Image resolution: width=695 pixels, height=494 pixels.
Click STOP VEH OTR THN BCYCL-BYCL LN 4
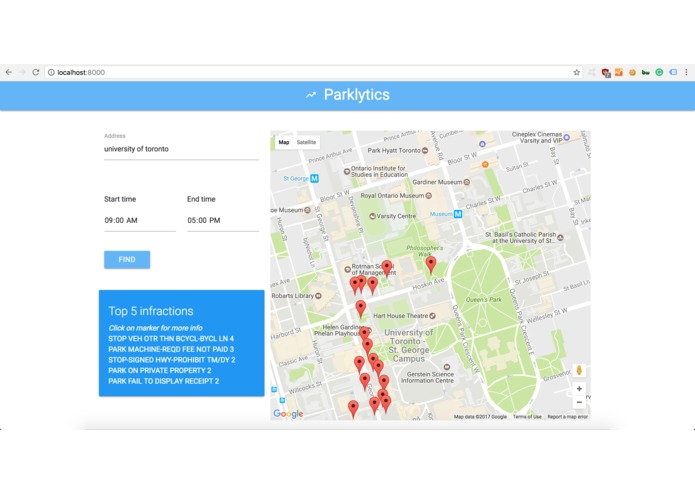171,338
